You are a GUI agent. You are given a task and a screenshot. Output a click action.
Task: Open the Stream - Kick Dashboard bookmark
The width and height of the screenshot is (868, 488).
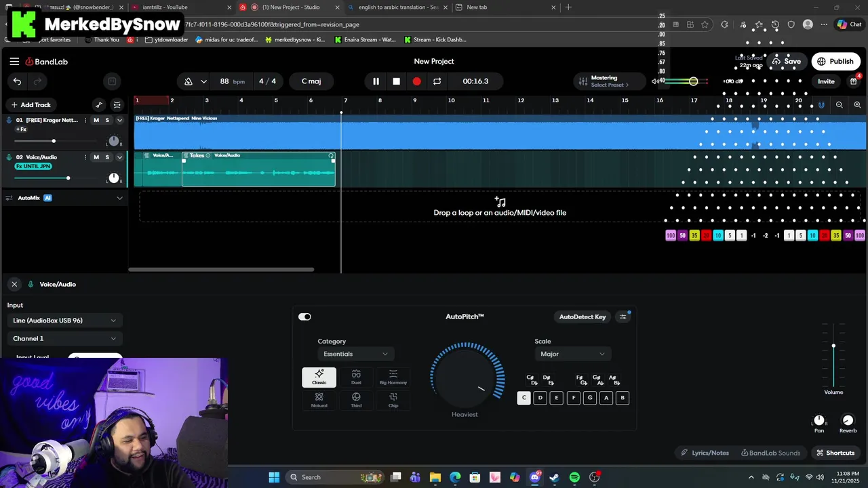point(435,39)
